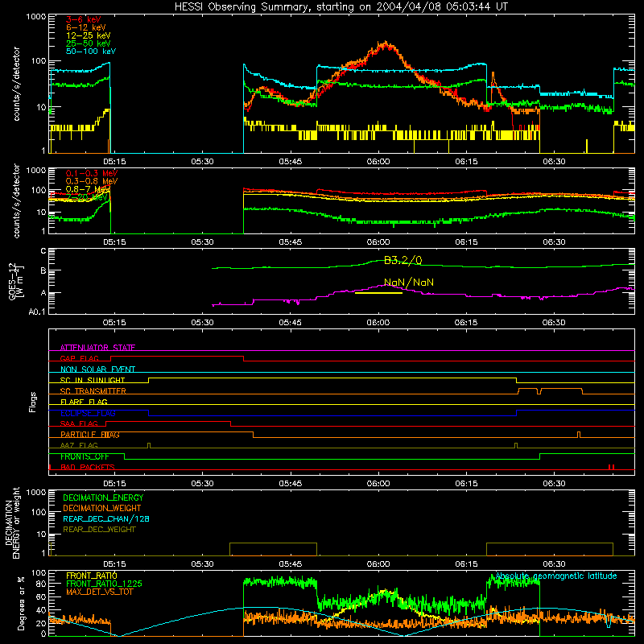Screen dimensions: 644x644
Task: Click the C level label on GOES axis
Action: coord(43,251)
